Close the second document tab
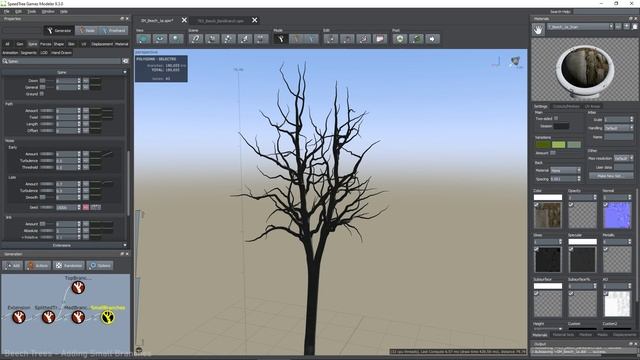 tap(255, 20)
